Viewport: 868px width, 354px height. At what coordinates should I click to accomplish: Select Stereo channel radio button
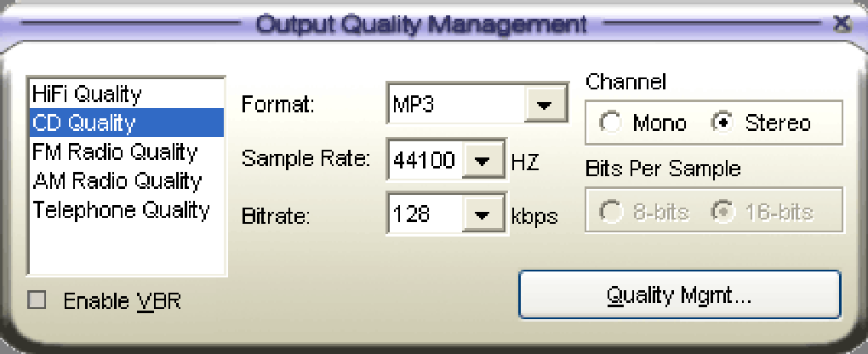click(722, 123)
